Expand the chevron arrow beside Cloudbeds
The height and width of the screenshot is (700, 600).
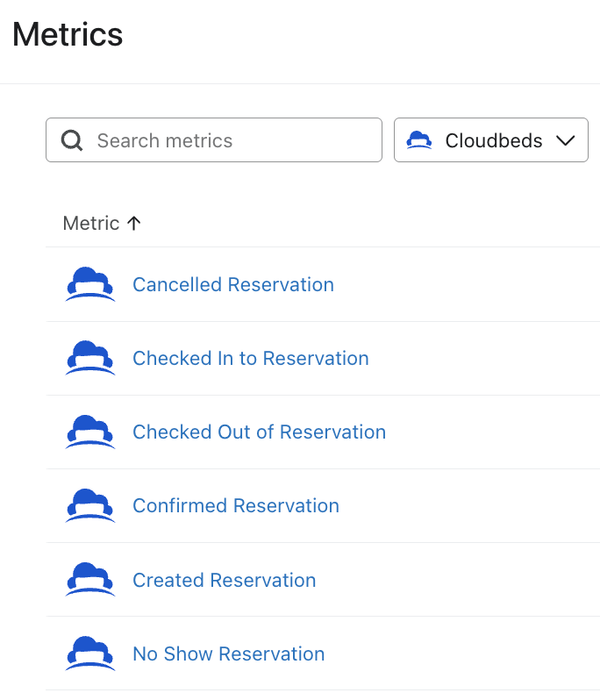tap(565, 141)
